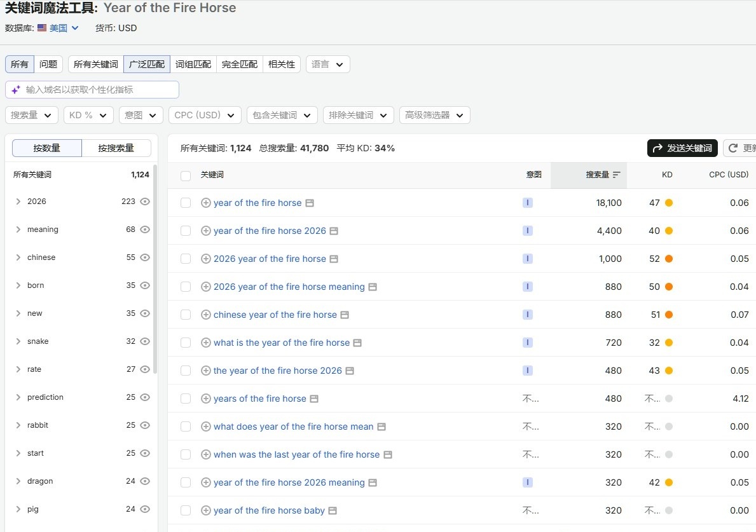The width and height of the screenshot is (756, 532).
Task: Click intent badge for 'year of the fire horse'
Action: [528, 203]
